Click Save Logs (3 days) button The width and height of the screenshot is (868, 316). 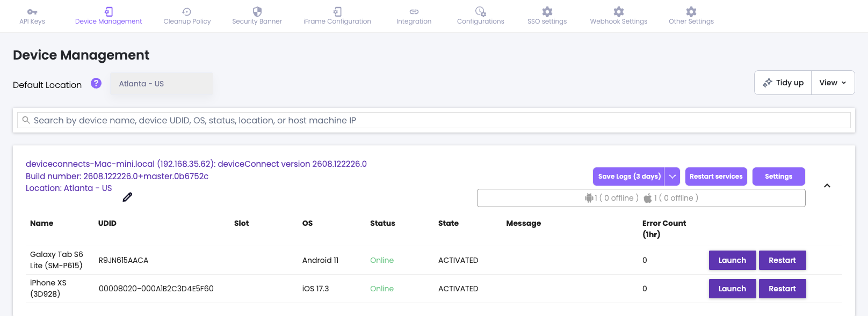tap(629, 177)
